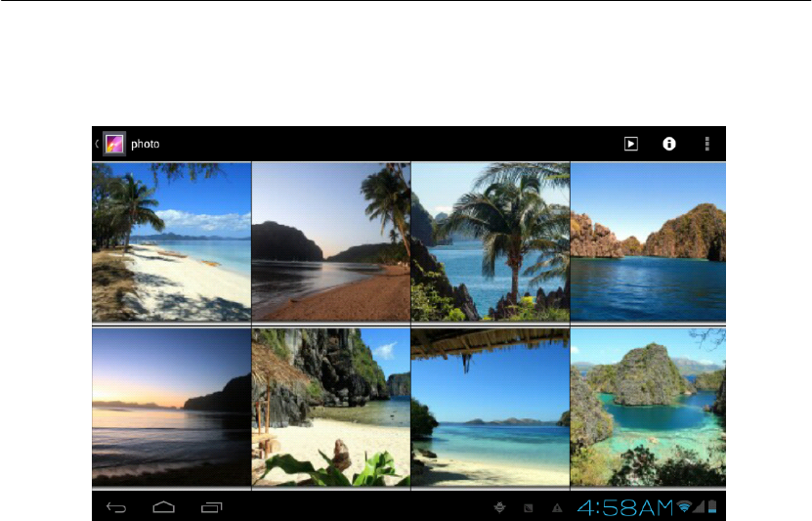The height and width of the screenshot is (521, 812).
Task: Open the sunset over calm sea photo
Action: [171, 407]
